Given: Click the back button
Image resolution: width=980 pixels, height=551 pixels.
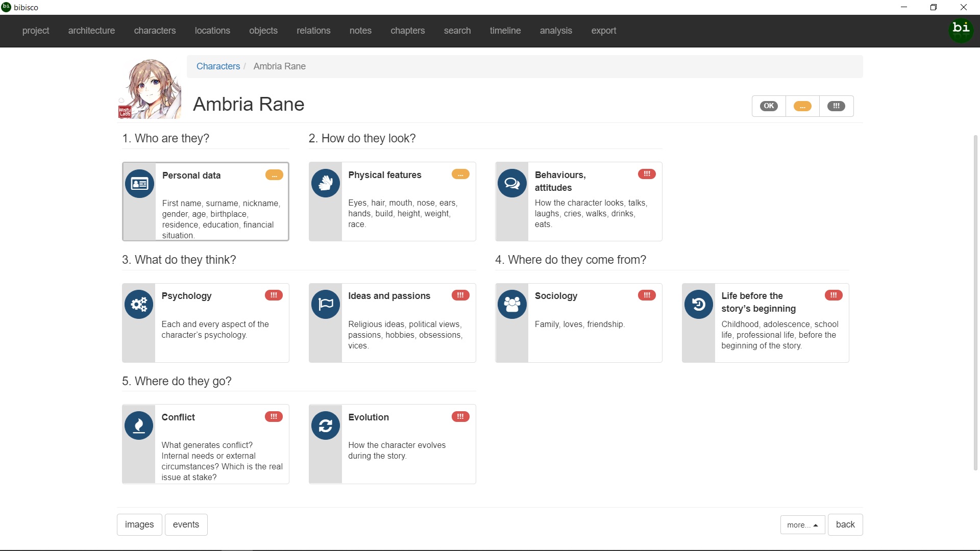Looking at the screenshot, I should (x=845, y=524).
